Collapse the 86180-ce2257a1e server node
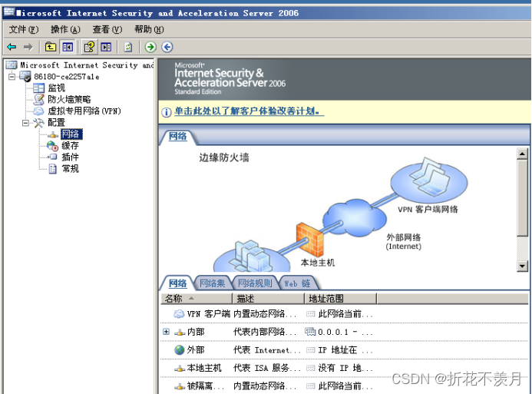Screen dimensions: 532x394 coord(12,76)
